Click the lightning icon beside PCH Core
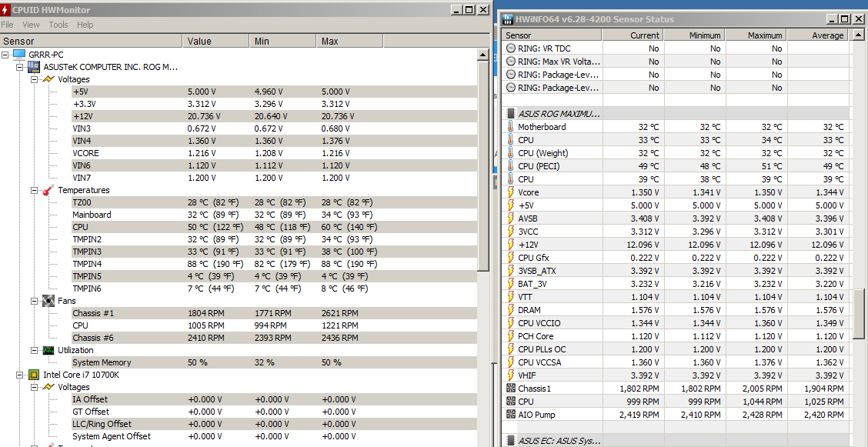The width and height of the screenshot is (868, 447). point(511,335)
